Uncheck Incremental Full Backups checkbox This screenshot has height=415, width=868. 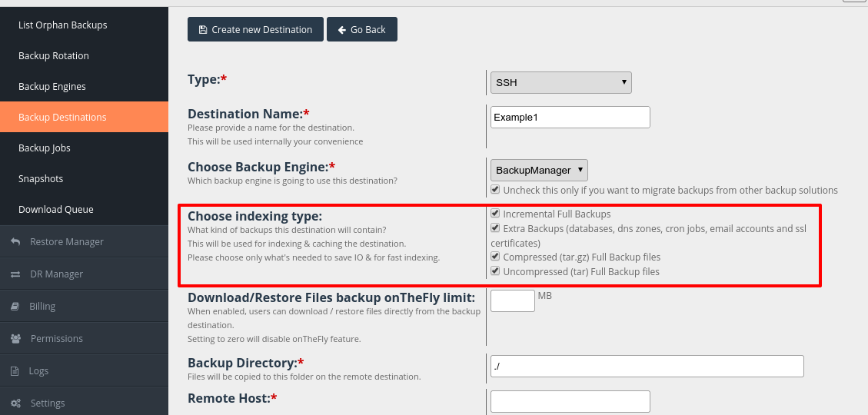(x=495, y=213)
